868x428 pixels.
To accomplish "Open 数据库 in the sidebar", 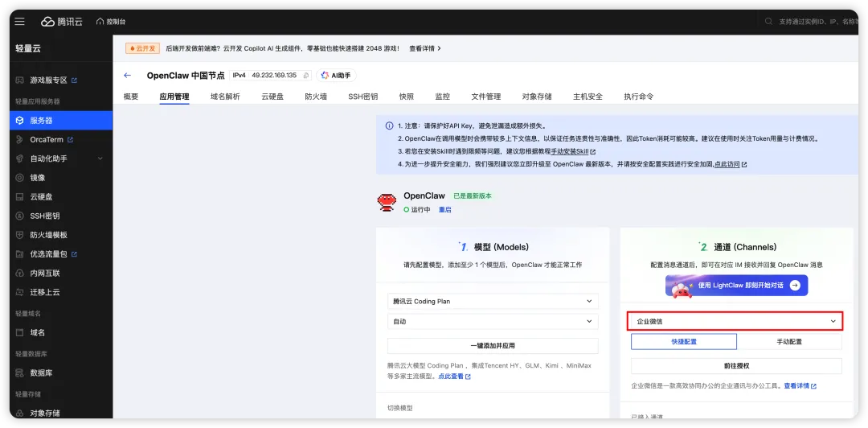I will tap(42, 373).
